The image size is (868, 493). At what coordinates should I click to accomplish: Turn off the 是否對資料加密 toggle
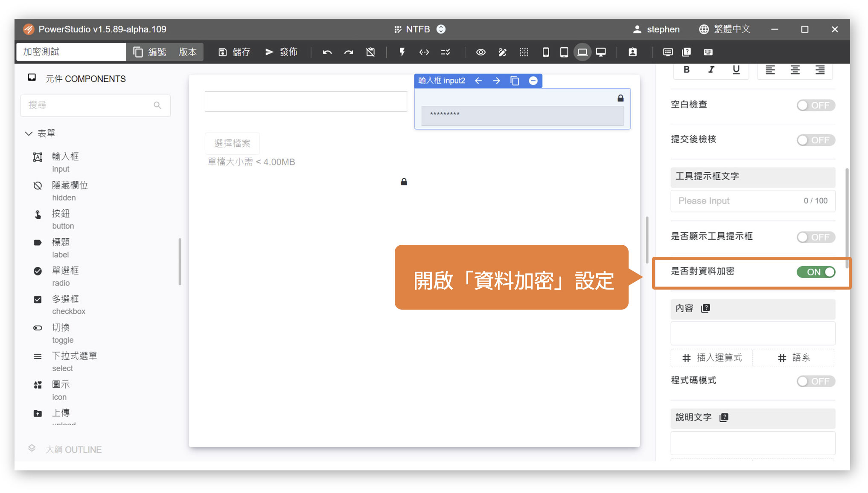tap(815, 272)
